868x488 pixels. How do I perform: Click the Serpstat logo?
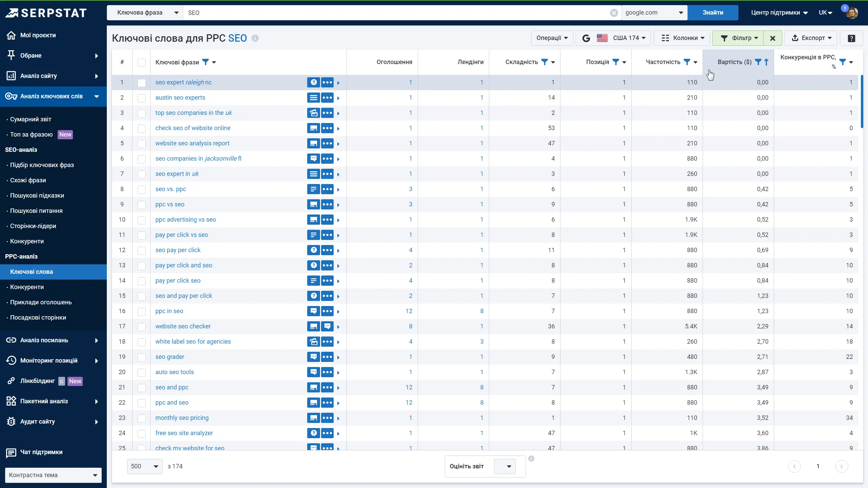(x=46, y=13)
